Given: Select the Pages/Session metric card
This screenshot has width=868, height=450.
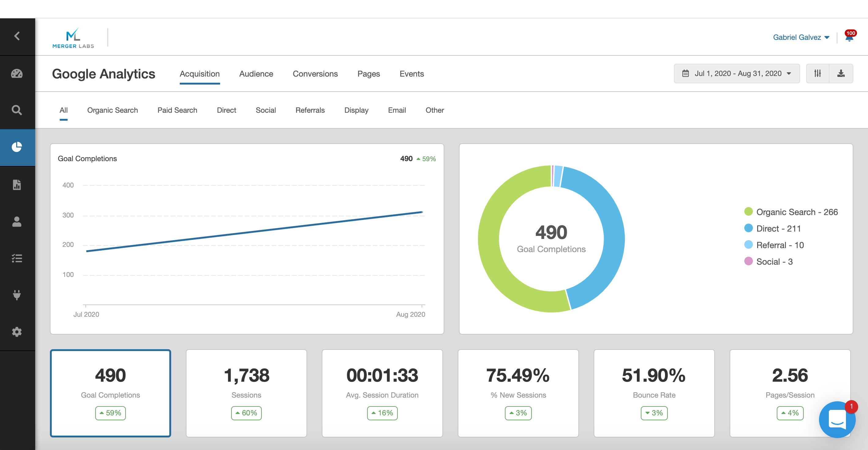Looking at the screenshot, I should (x=790, y=393).
